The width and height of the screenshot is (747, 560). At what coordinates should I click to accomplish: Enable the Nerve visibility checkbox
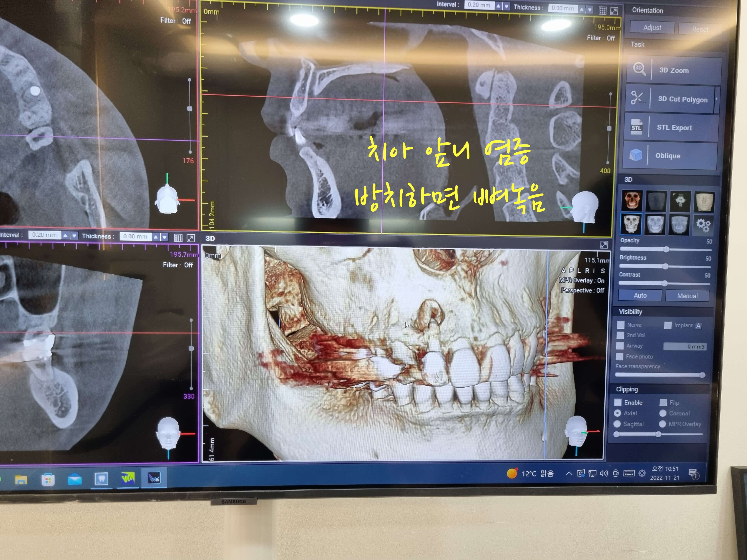(621, 325)
